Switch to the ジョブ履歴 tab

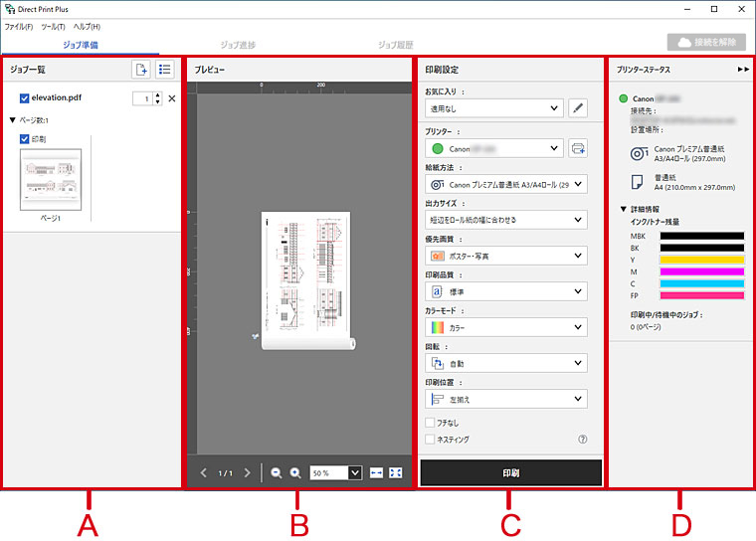(x=396, y=45)
